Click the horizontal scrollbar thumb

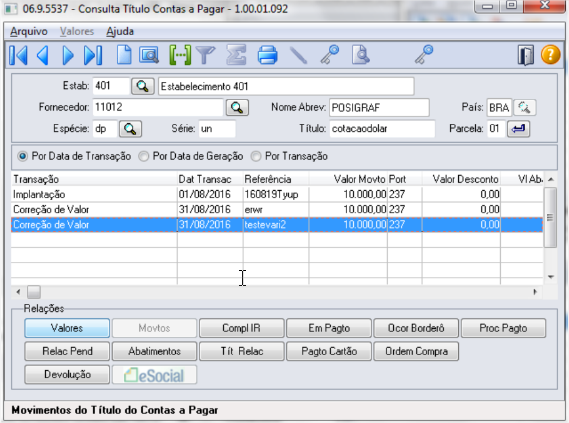(x=34, y=292)
